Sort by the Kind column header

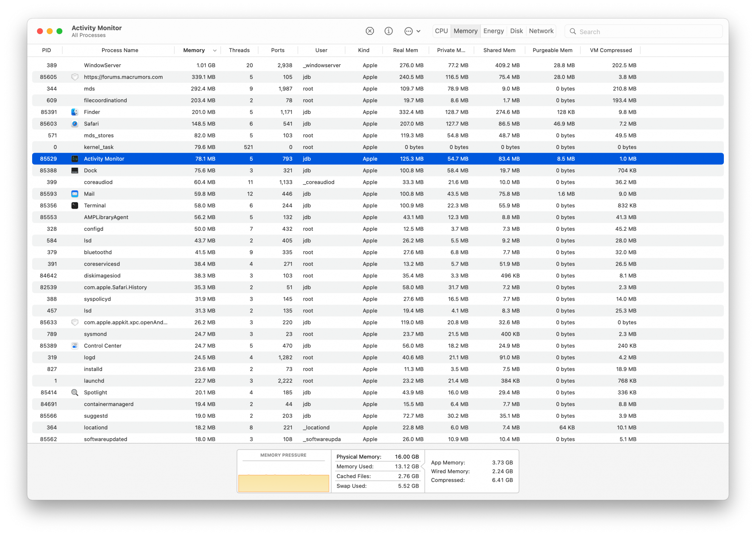pyautogui.click(x=364, y=50)
